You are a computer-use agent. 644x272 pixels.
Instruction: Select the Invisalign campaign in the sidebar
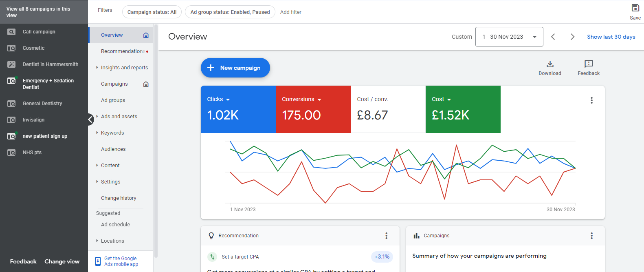pyautogui.click(x=33, y=120)
